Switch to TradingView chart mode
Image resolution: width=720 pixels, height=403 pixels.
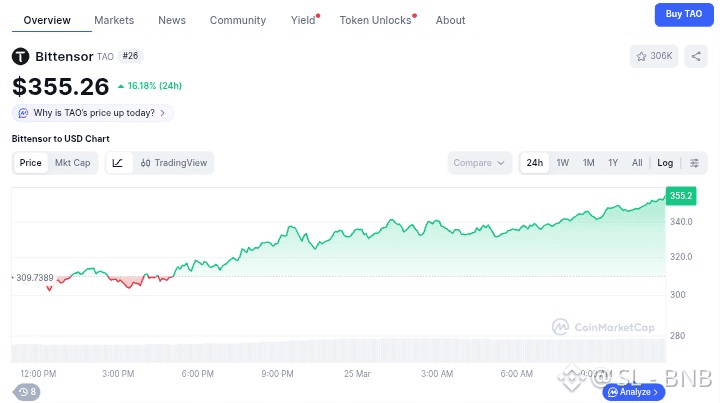coord(174,163)
